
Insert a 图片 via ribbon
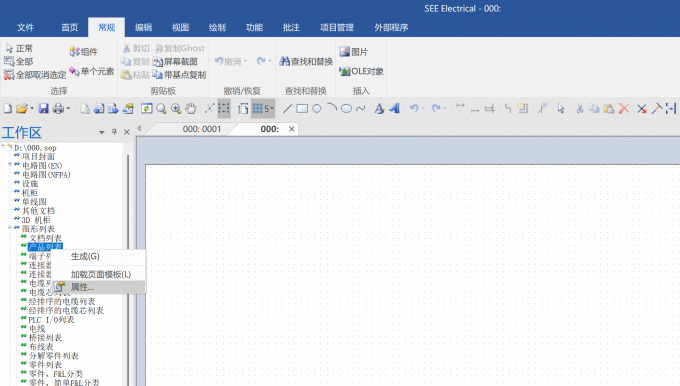[x=354, y=52]
